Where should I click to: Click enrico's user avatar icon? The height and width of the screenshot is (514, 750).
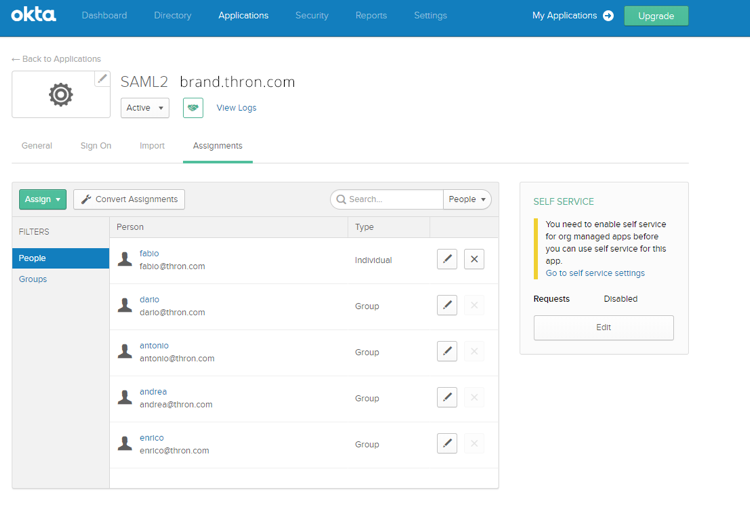pyautogui.click(x=125, y=444)
